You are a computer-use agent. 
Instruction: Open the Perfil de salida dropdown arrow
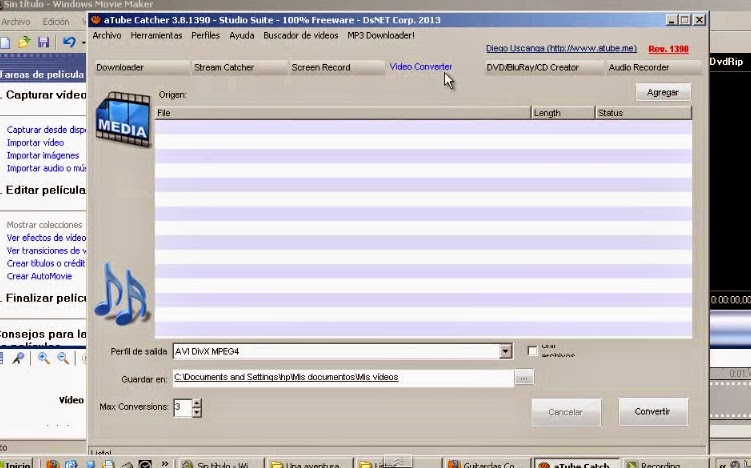[x=505, y=351]
